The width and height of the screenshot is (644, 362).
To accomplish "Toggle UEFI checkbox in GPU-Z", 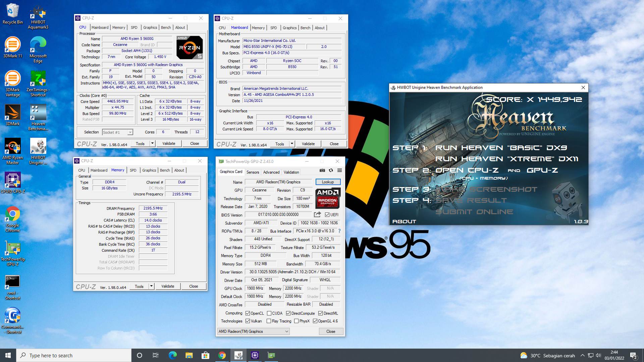I will [x=327, y=215].
